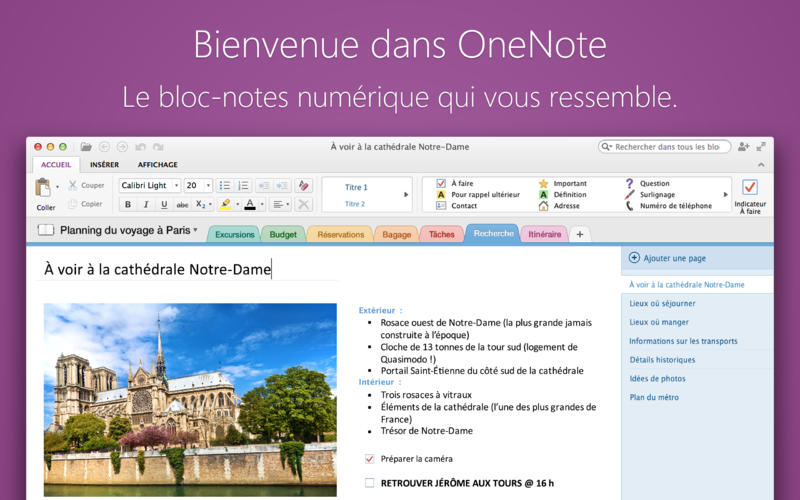Click the Coller paste clipboard icon

click(43, 188)
